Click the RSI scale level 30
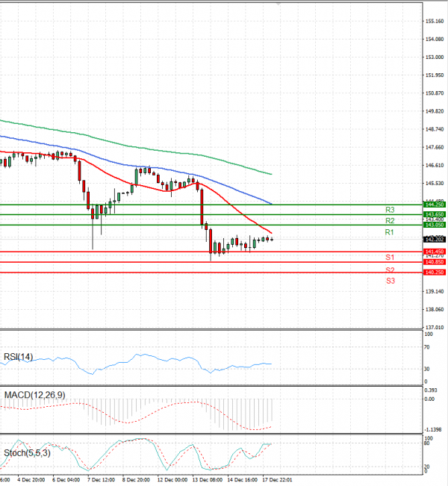Screen dimensions: 448x486 click(x=427, y=369)
